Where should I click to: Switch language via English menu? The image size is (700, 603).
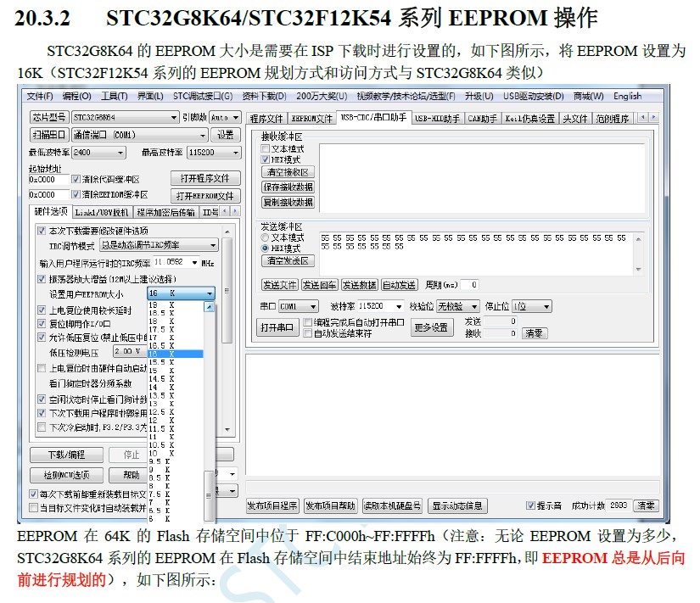[x=627, y=96]
